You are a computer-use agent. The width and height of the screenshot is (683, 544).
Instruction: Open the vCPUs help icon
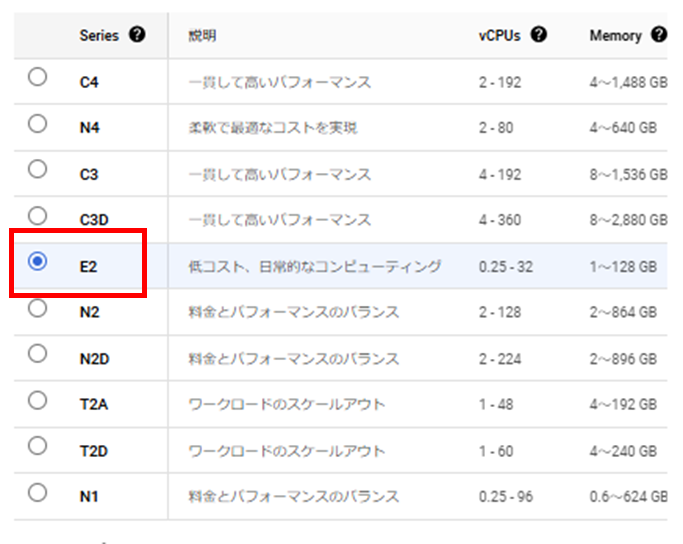point(539,34)
